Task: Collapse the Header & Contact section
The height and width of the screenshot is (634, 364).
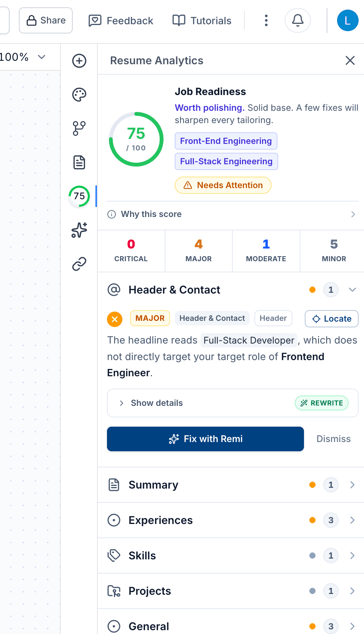Action: [352, 290]
